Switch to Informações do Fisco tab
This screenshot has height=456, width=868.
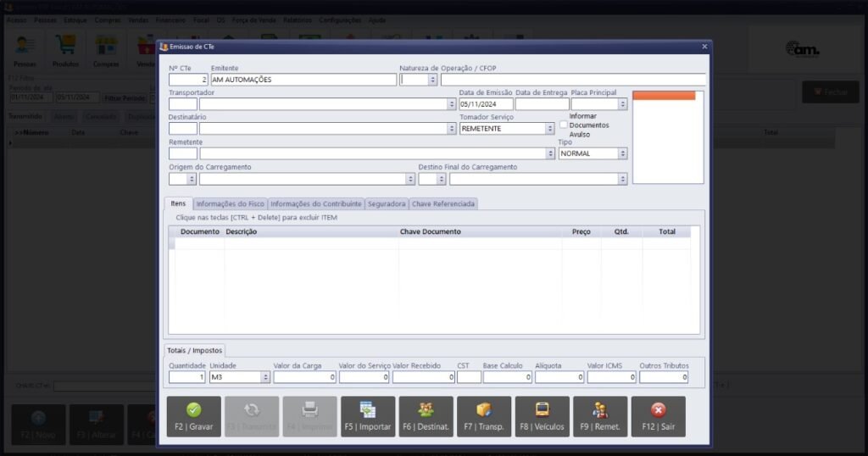[231, 203]
